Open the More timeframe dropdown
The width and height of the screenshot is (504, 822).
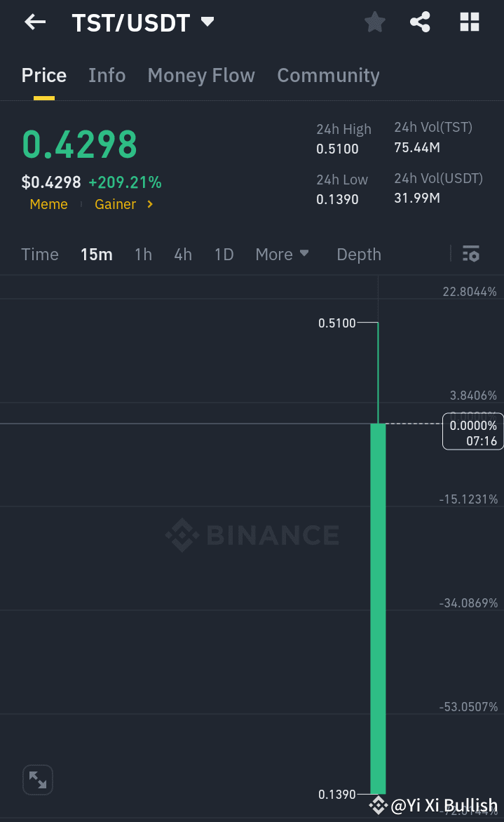(282, 254)
